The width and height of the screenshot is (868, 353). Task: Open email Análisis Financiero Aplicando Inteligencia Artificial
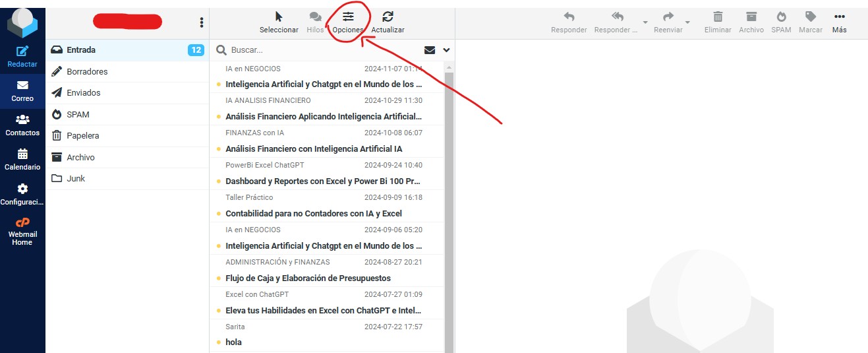[x=327, y=110]
